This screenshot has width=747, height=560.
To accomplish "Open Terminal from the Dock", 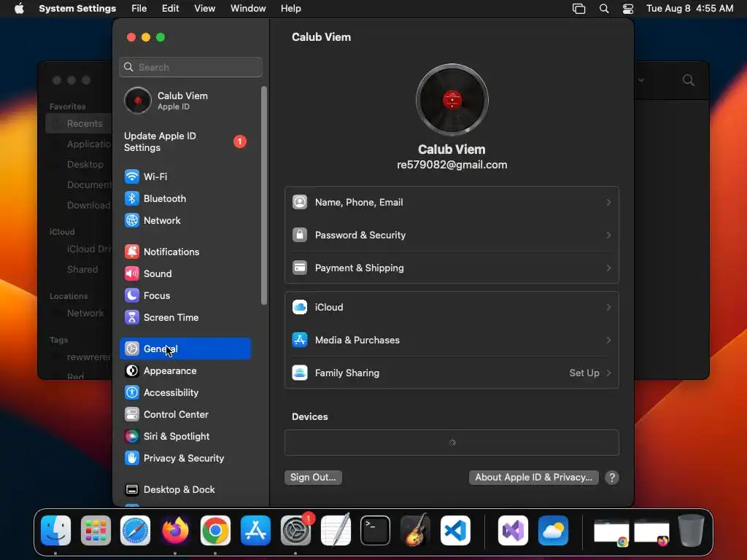I will point(376,530).
